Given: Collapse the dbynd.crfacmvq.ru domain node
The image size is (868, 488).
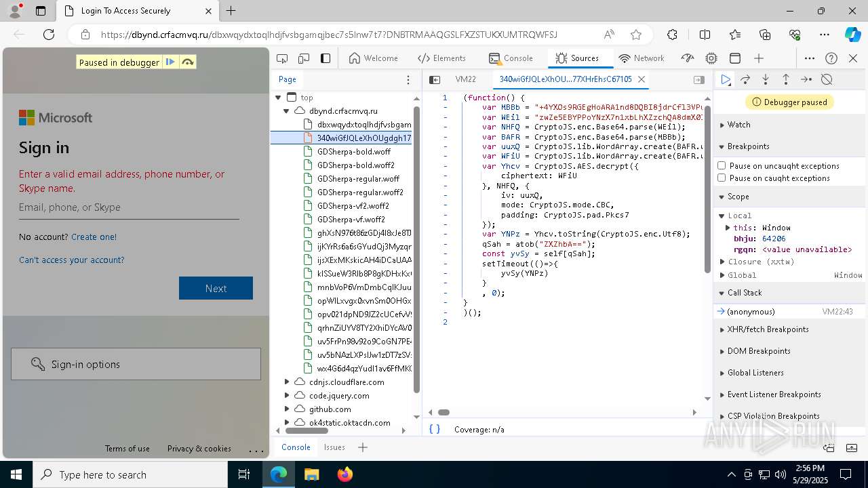Looking at the screenshot, I should pos(287,110).
